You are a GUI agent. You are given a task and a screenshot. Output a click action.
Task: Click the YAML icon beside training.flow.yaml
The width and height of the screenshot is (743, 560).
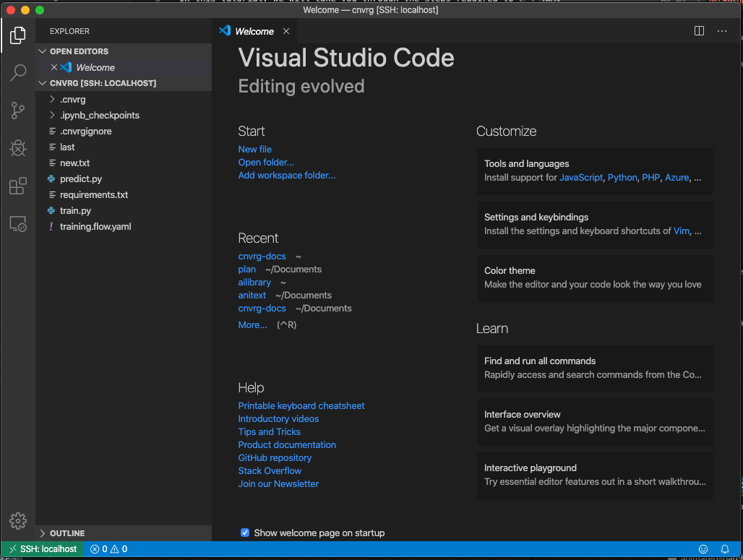[51, 226]
